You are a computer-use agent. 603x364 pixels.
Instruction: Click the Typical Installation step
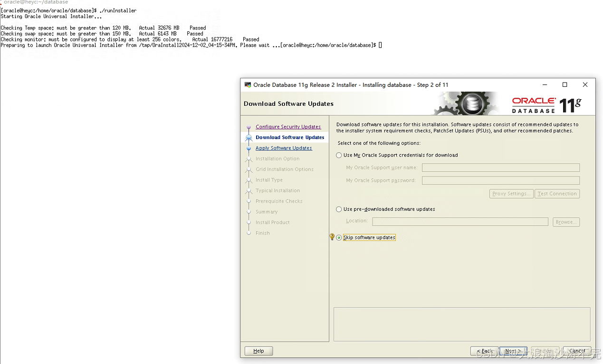click(278, 190)
